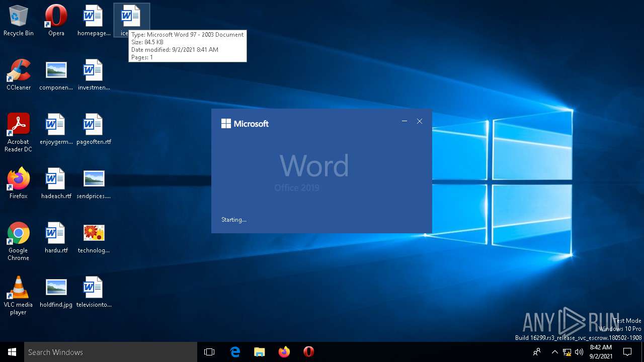Open the Windows Start menu

click(12, 352)
